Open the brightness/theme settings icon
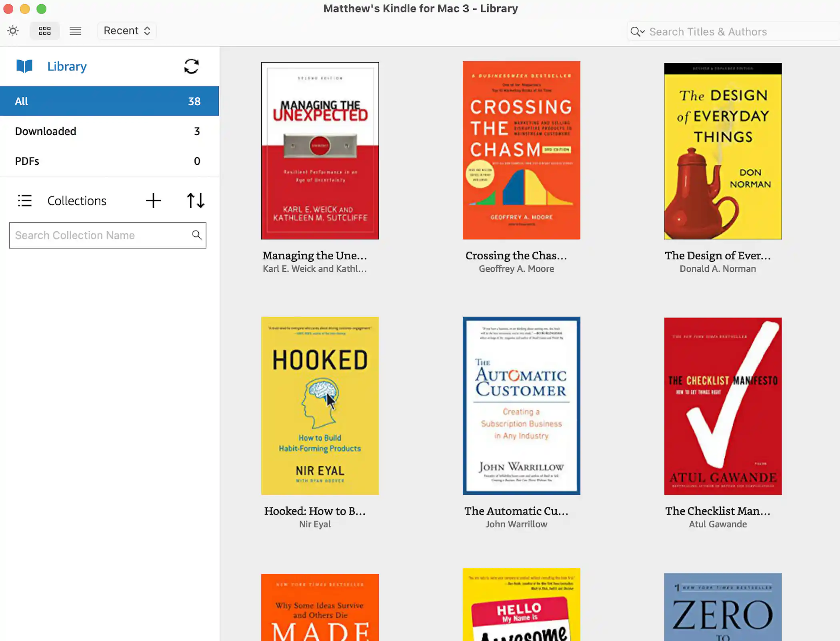Viewport: 840px width, 641px height. click(13, 30)
